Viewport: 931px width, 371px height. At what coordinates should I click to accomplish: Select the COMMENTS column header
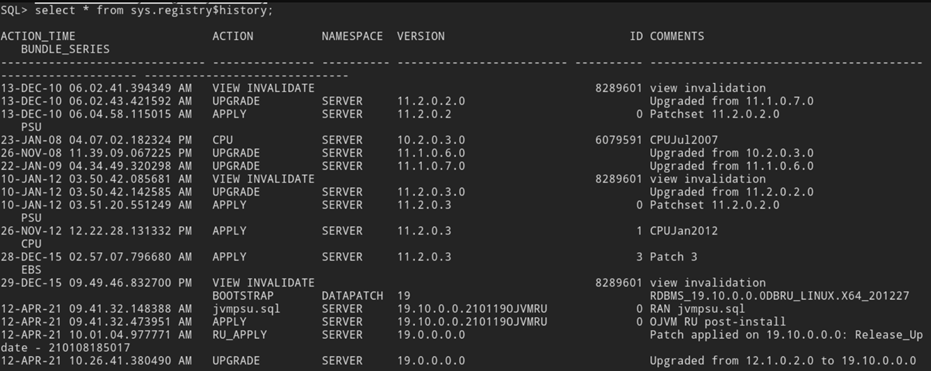[x=677, y=36]
